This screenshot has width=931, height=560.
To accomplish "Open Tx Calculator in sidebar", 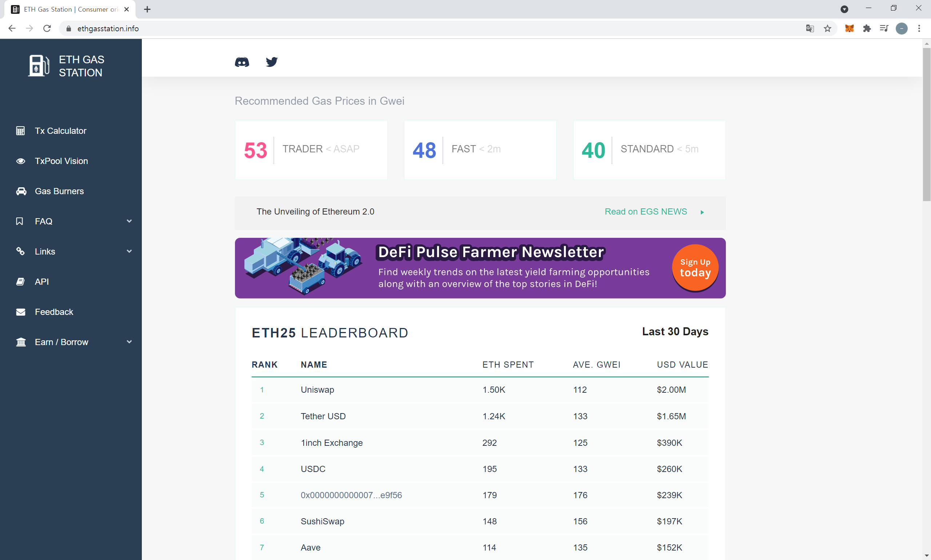I will 60,131.
